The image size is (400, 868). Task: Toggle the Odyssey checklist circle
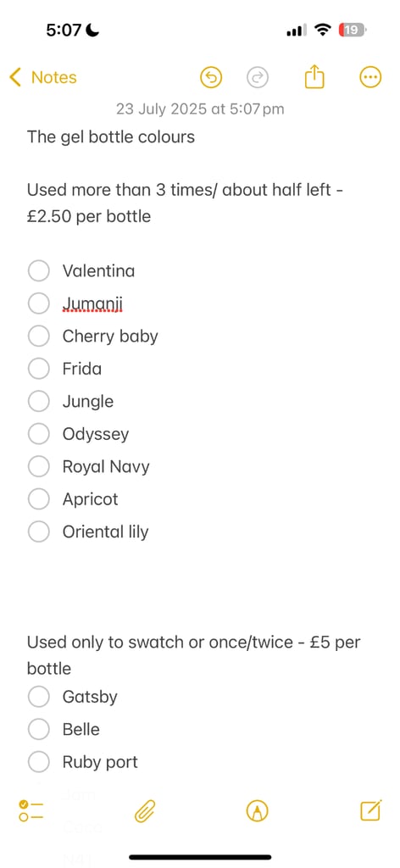pos(39,434)
